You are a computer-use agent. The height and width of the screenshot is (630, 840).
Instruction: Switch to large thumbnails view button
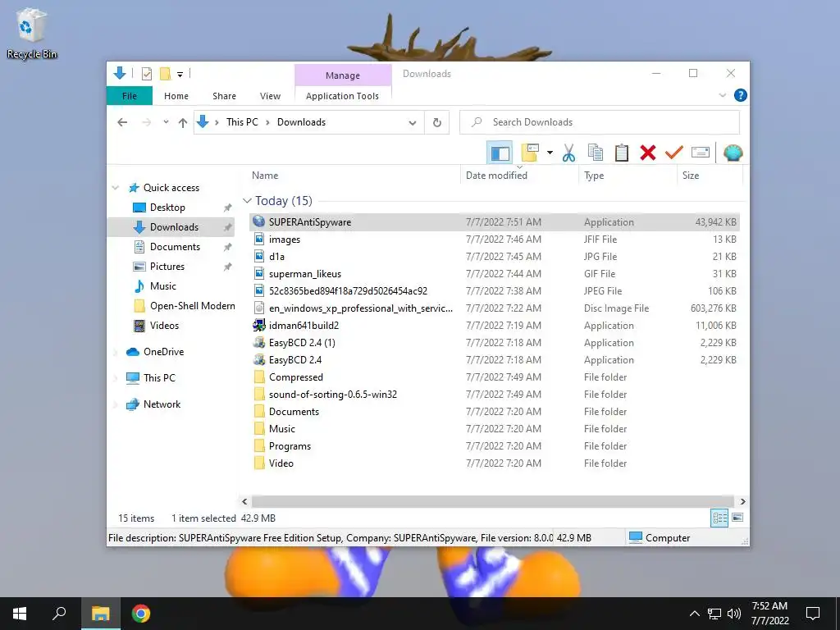[x=737, y=518]
